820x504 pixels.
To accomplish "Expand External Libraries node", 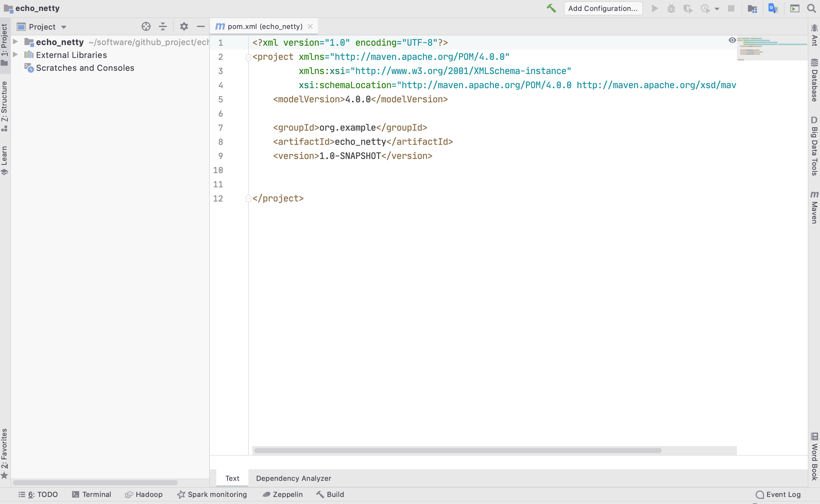I will 15,55.
